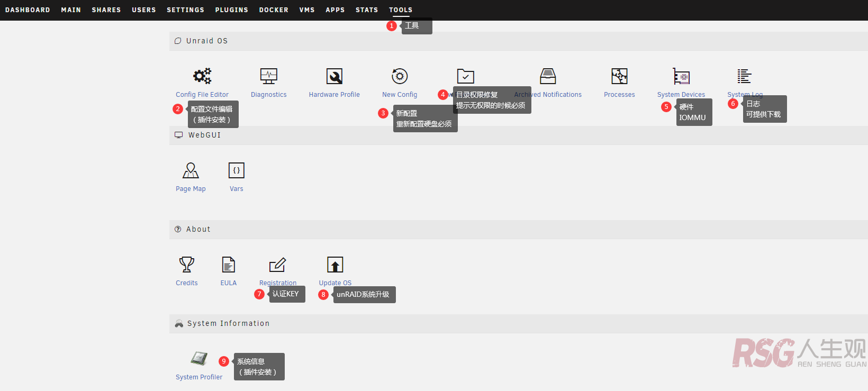Follow the Config File Editor text link
Image resolution: width=868 pixels, height=391 pixels.
coord(202,95)
